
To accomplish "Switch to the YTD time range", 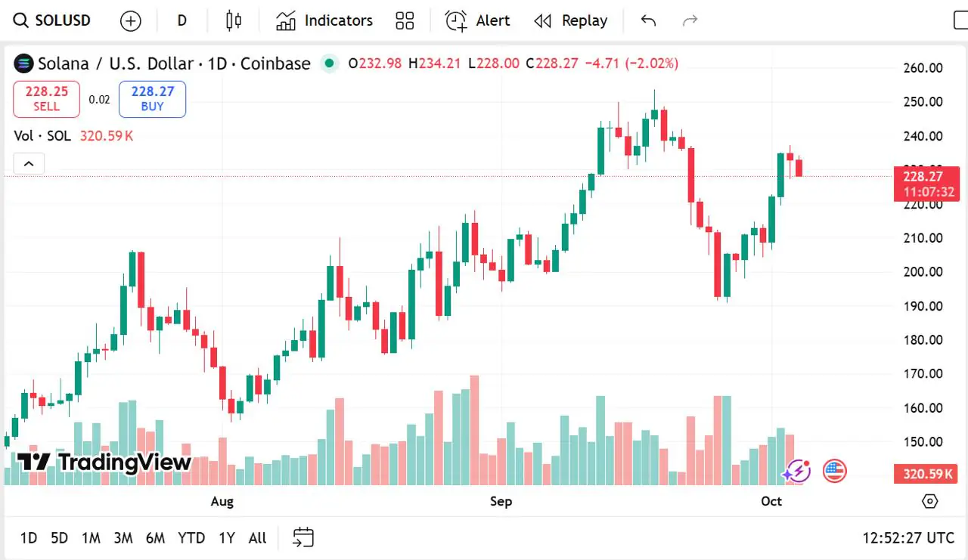I will click(191, 538).
